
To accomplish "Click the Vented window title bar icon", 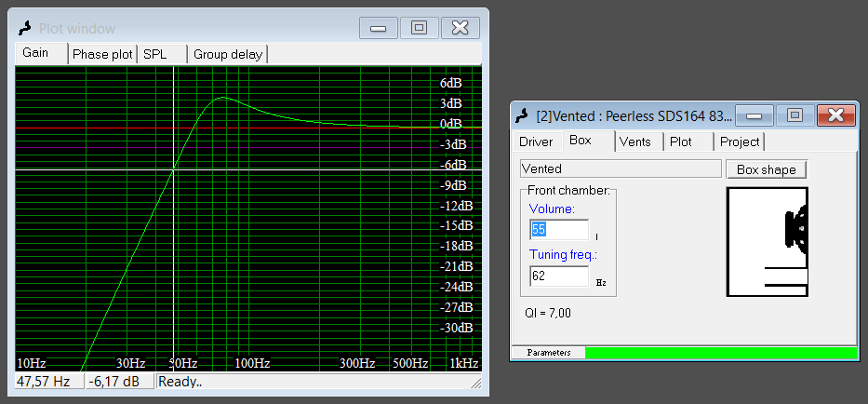I will pyautogui.click(x=523, y=115).
